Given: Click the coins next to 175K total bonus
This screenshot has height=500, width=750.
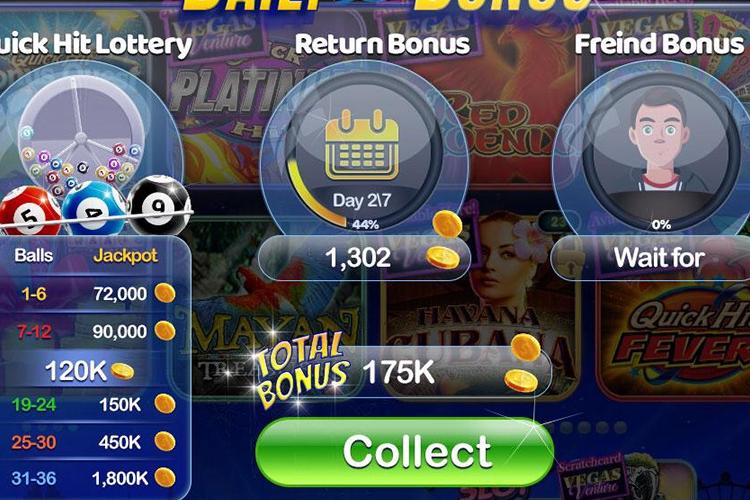Looking at the screenshot, I should (x=523, y=364).
